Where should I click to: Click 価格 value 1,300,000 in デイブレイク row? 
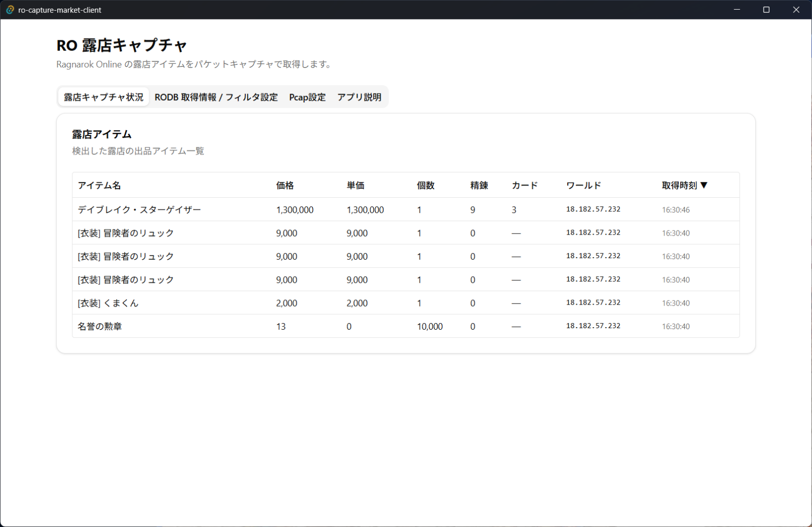[295, 210]
